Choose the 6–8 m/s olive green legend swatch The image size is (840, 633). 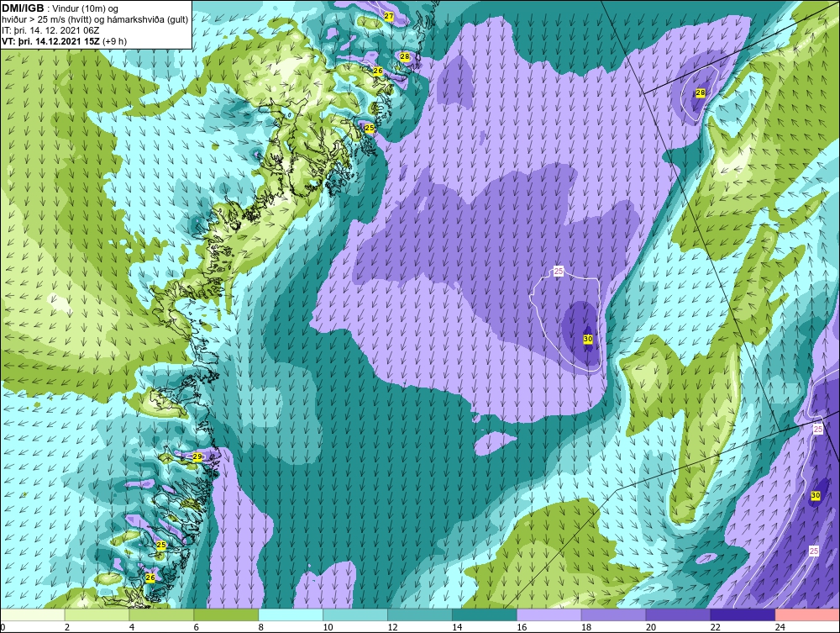[226, 615]
